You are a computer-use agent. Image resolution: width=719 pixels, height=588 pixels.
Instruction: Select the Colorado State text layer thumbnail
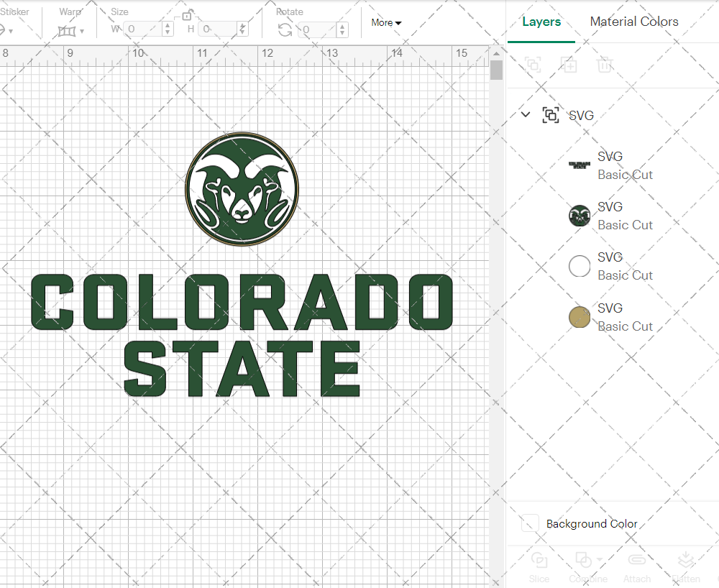[x=580, y=165]
